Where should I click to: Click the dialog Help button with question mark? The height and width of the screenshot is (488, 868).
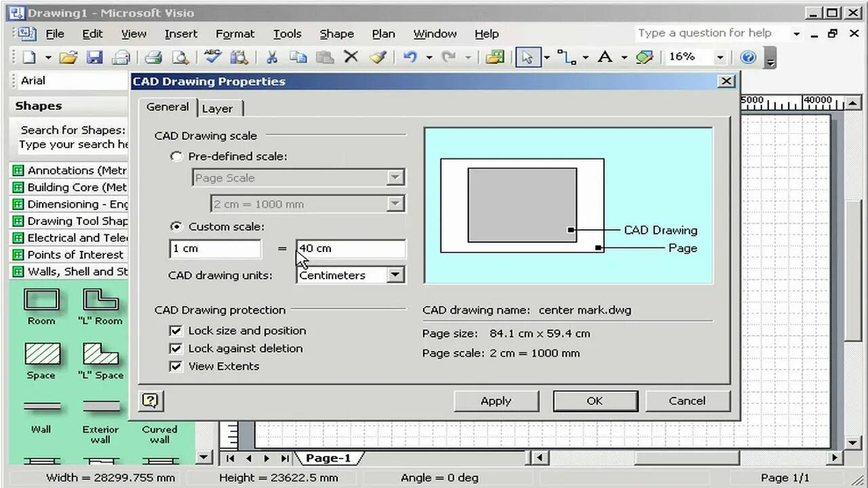[150, 401]
